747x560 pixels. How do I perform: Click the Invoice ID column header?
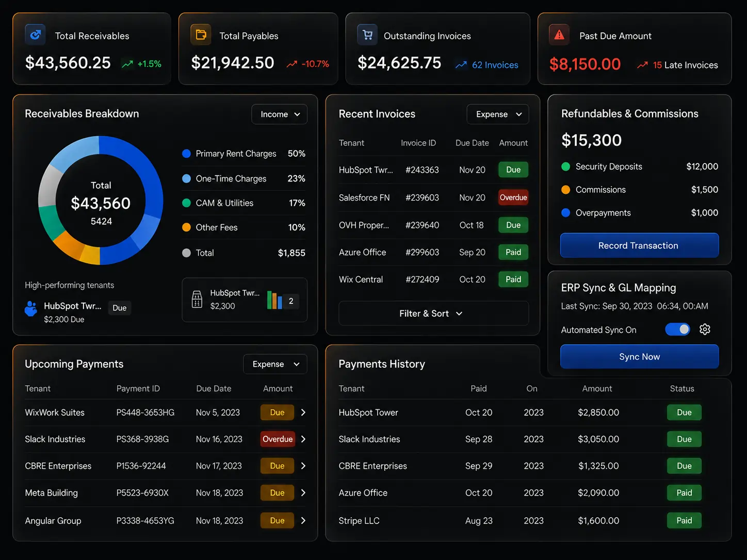[x=418, y=143]
